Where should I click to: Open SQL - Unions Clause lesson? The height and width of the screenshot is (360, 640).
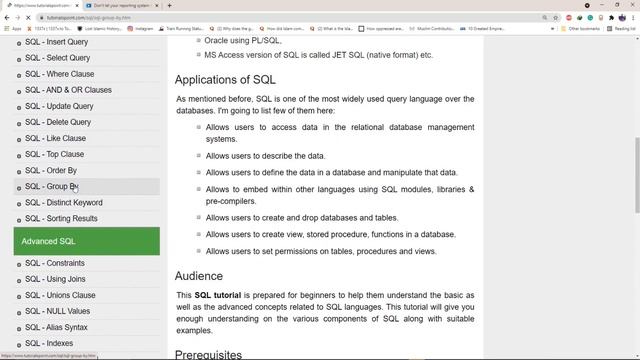(x=60, y=295)
